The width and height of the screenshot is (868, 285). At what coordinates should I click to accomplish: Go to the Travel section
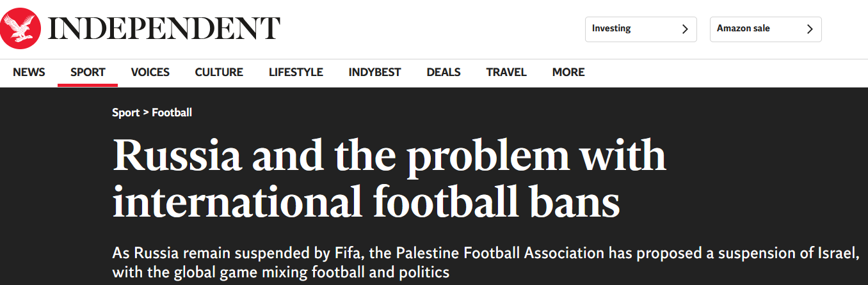click(506, 72)
